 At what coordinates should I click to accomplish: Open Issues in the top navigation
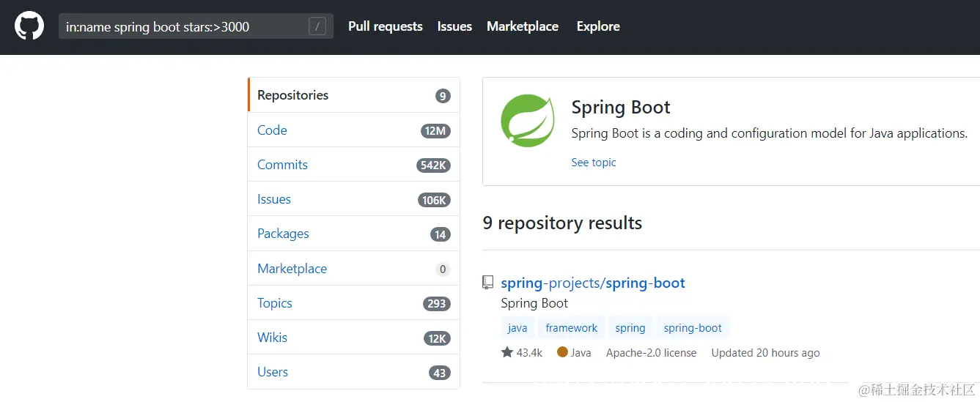click(454, 26)
